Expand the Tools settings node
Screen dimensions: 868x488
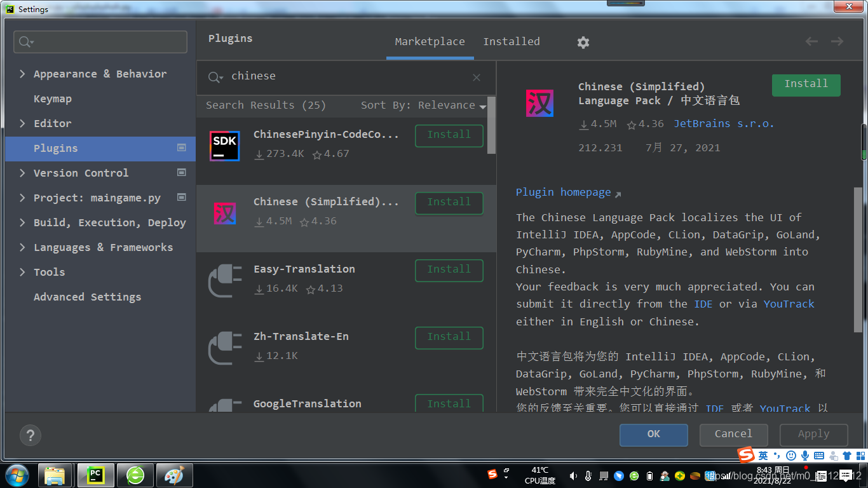[22, 272]
